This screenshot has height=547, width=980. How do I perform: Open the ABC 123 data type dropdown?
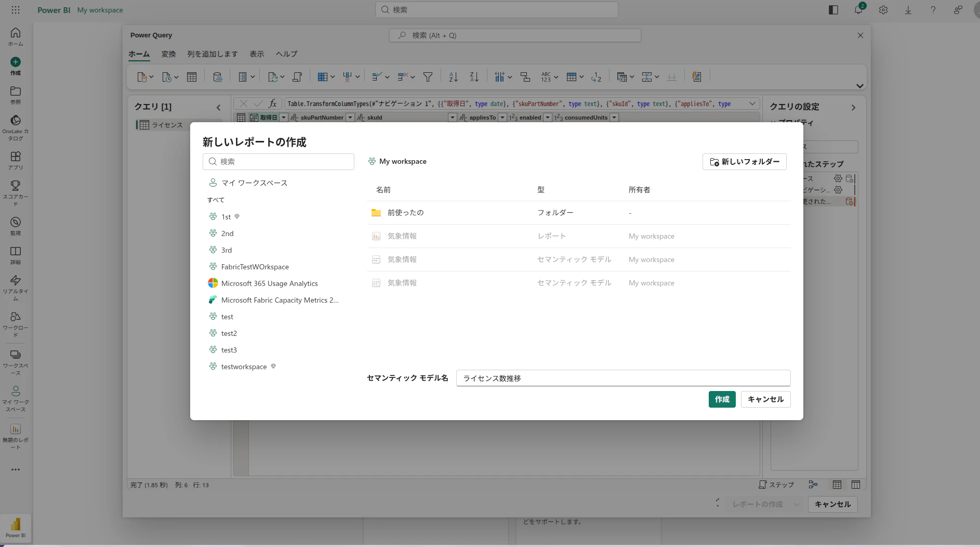click(x=549, y=77)
